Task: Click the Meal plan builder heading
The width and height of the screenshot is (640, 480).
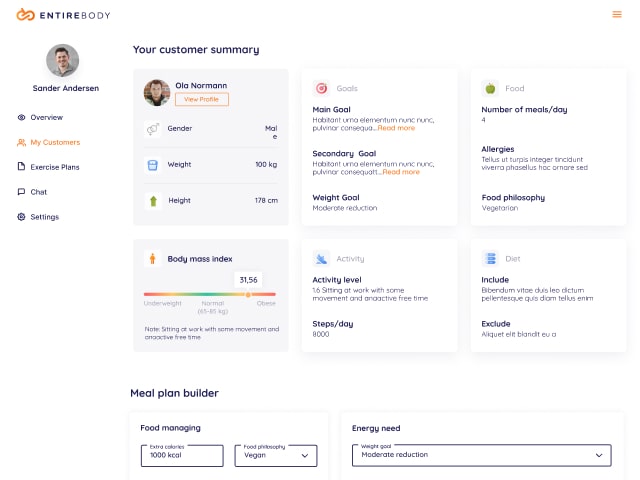Action: click(x=174, y=393)
